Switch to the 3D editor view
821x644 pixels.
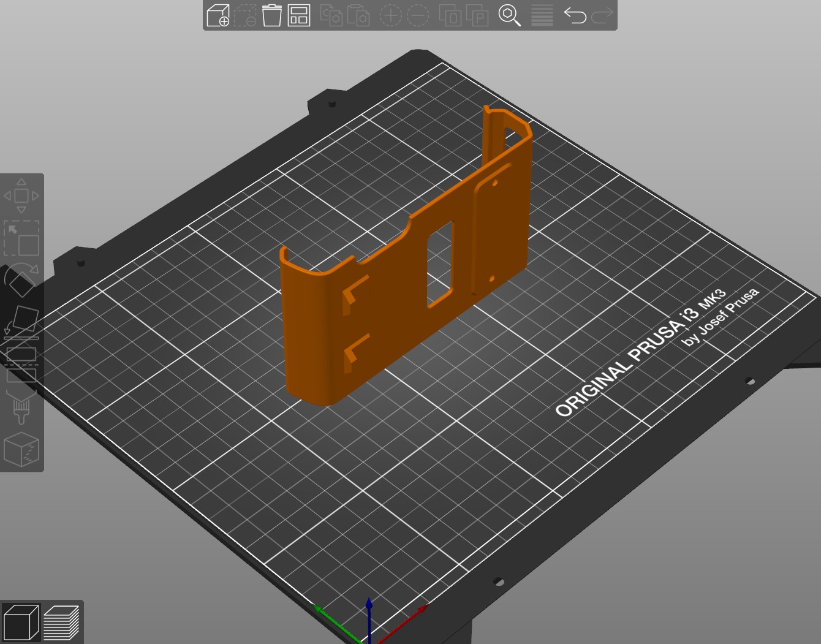(x=21, y=622)
